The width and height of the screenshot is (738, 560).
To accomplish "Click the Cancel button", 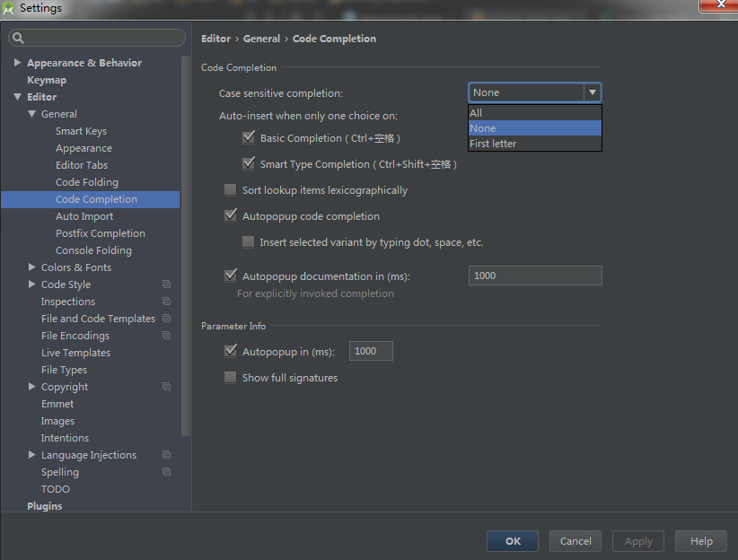I will tap(575, 541).
